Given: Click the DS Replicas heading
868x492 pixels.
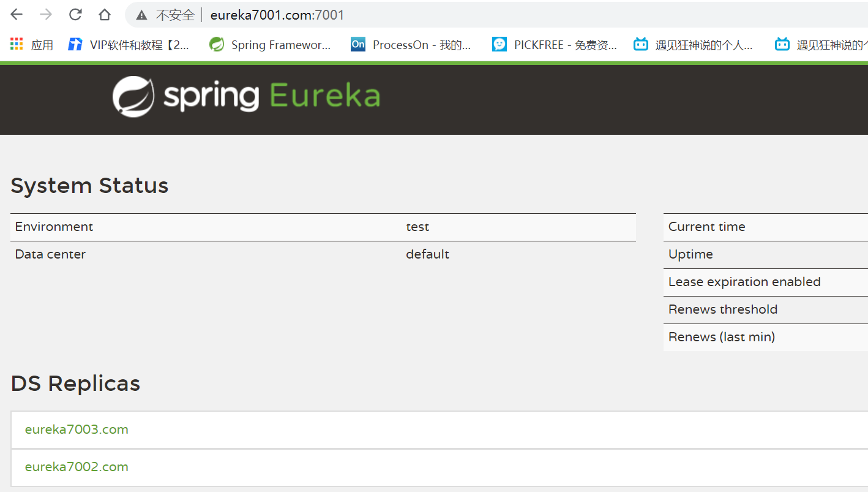Looking at the screenshot, I should (75, 384).
